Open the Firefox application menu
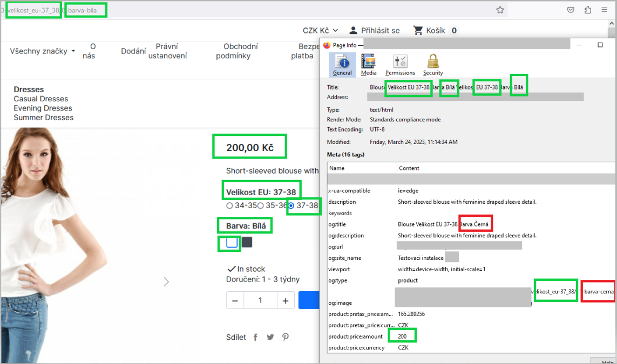The image size is (617, 364). coord(604,9)
